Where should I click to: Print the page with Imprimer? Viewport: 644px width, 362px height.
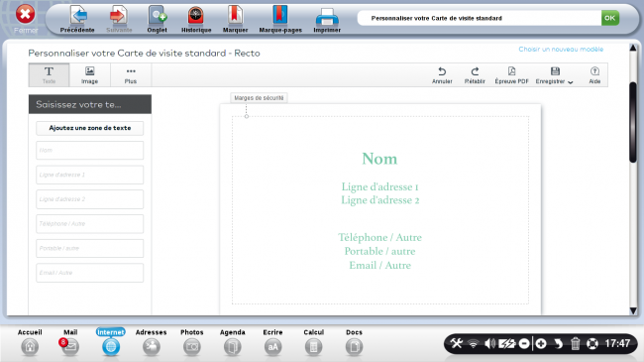(327, 19)
